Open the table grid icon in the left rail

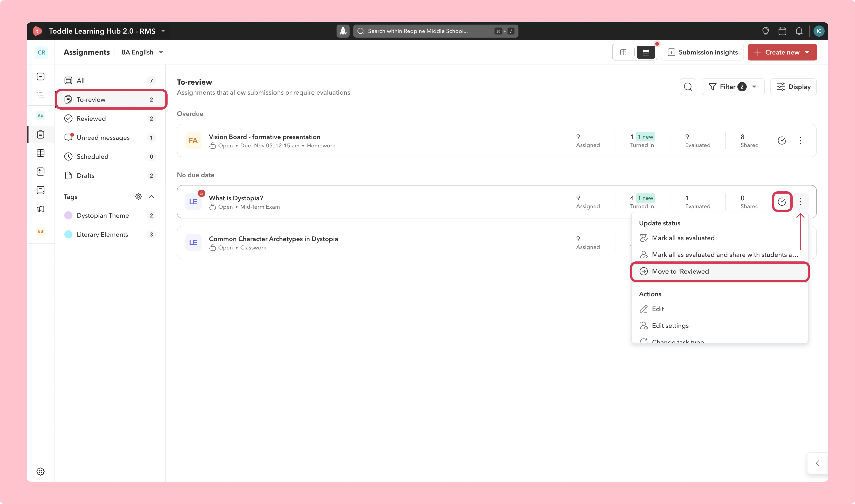[x=40, y=153]
